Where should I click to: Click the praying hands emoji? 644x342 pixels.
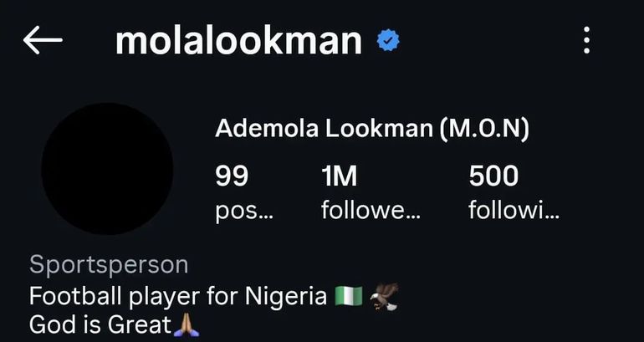183,324
